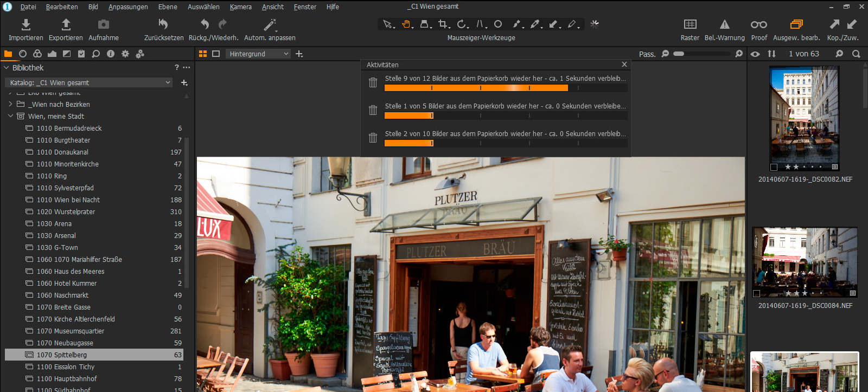Collapse the Wien, meine Stadt group
The height and width of the screenshot is (392, 868).
pos(10,116)
